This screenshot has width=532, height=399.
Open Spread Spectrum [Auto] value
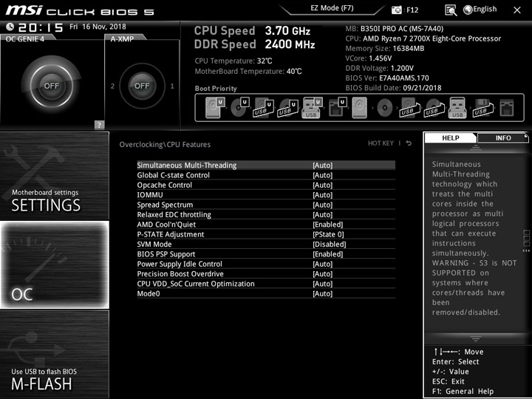pyautogui.click(x=323, y=205)
